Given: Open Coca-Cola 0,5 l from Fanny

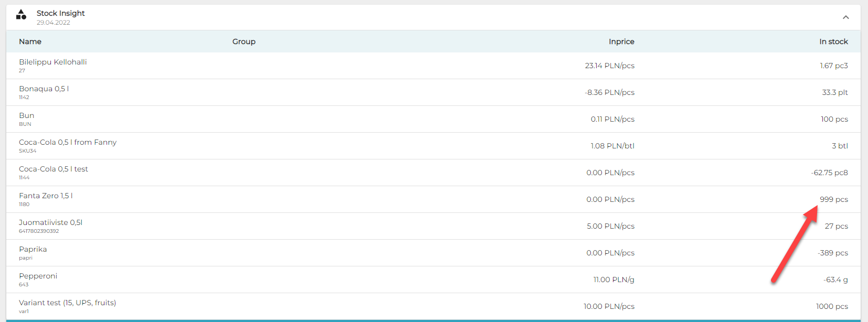Looking at the screenshot, I should pyautogui.click(x=68, y=142).
